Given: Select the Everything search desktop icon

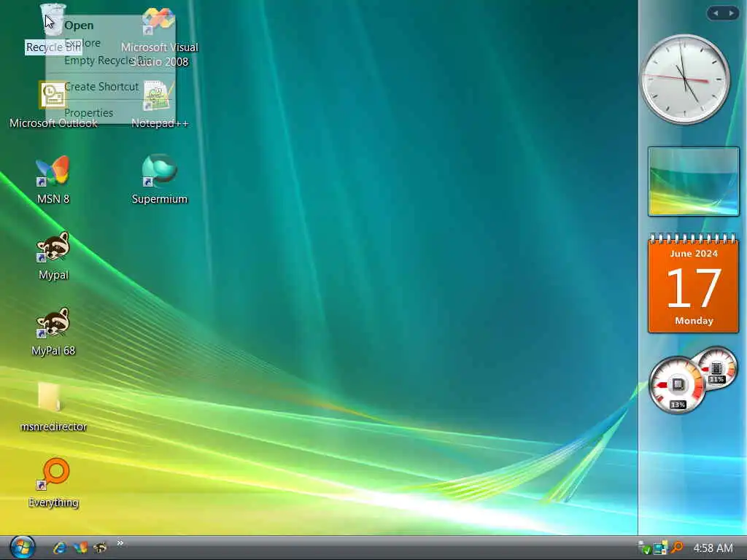Looking at the screenshot, I should (53, 474).
